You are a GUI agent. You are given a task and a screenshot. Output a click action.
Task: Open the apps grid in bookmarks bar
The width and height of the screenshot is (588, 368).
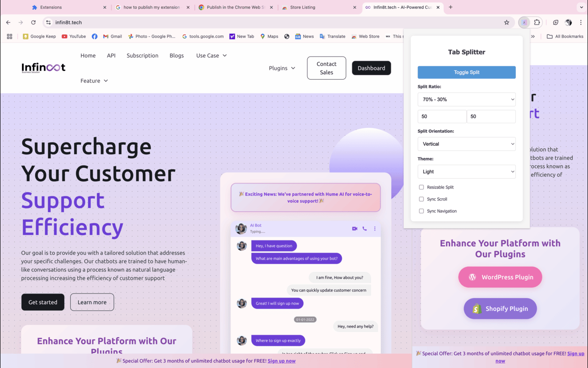click(x=10, y=36)
